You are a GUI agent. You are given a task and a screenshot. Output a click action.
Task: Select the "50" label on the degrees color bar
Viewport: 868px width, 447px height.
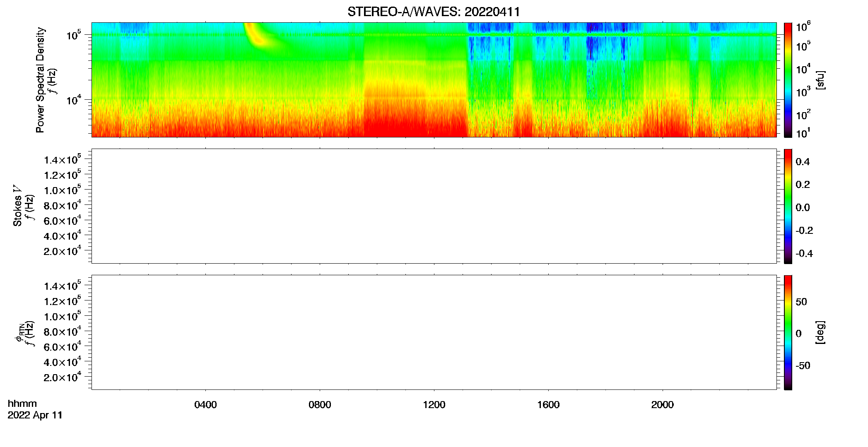point(801,302)
